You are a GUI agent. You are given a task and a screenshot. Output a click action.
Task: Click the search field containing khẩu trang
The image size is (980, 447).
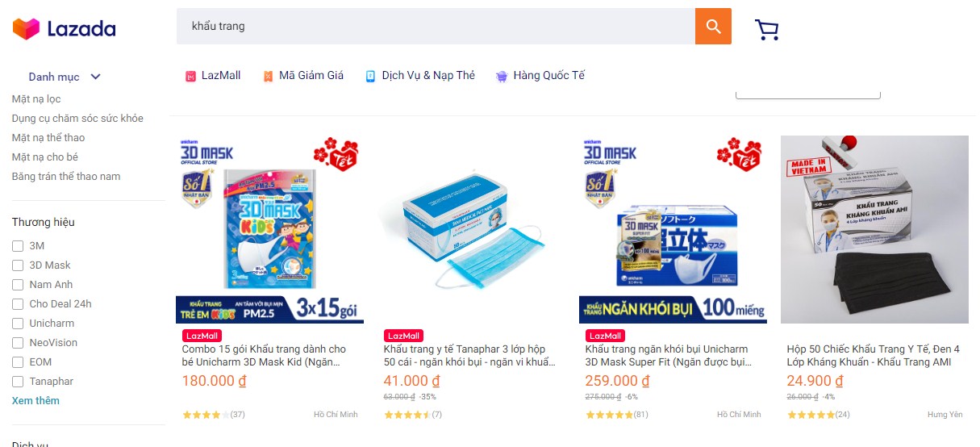tap(436, 26)
